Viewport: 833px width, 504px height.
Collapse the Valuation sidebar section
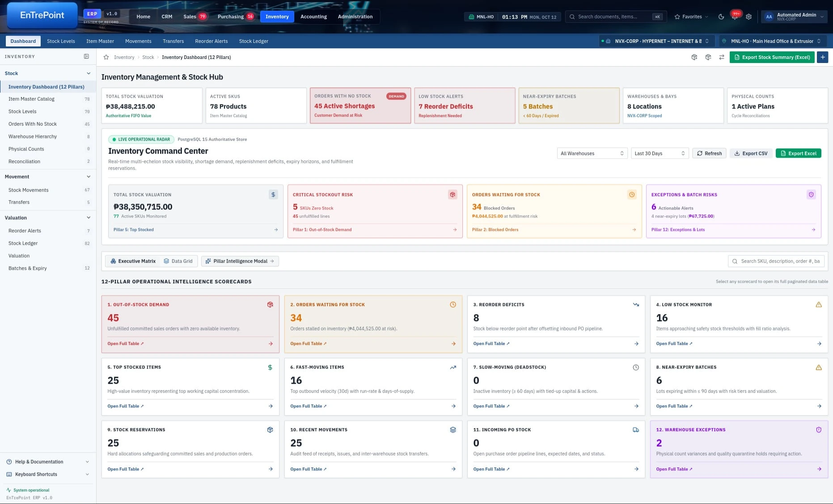pos(48,218)
